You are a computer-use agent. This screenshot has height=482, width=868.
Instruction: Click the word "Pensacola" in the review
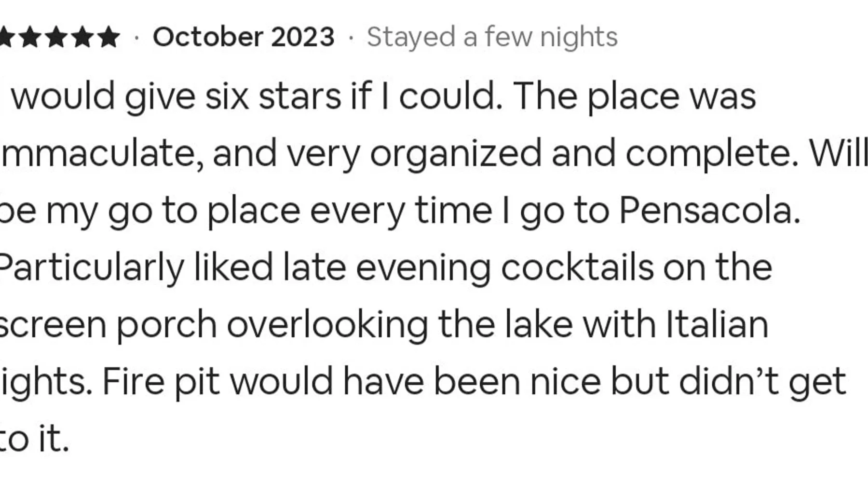[x=709, y=211]
